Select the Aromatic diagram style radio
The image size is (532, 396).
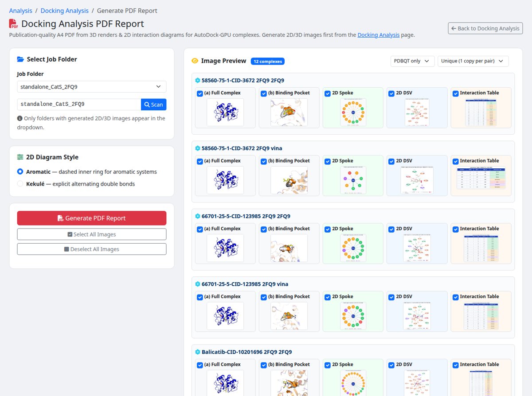tap(20, 171)
